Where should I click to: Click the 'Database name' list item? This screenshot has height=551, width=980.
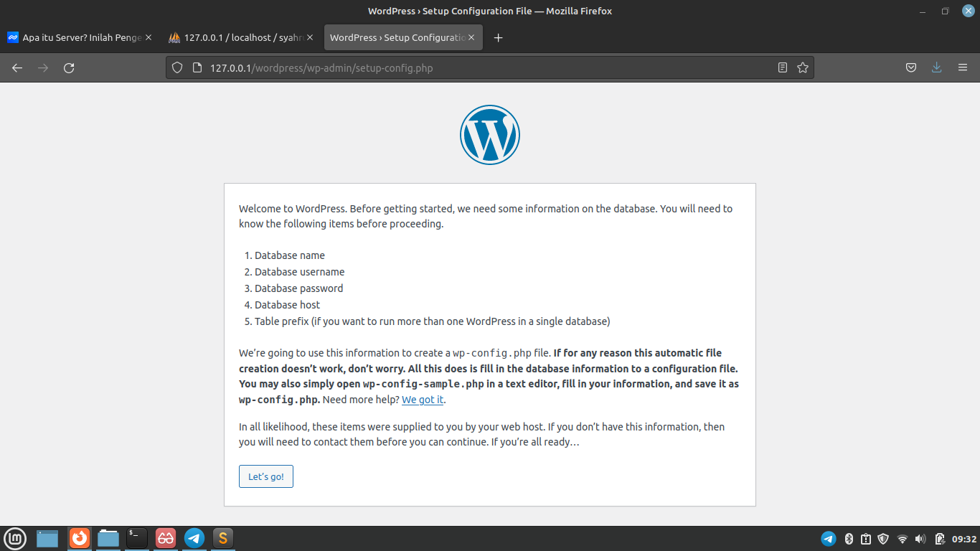(290, 255)
